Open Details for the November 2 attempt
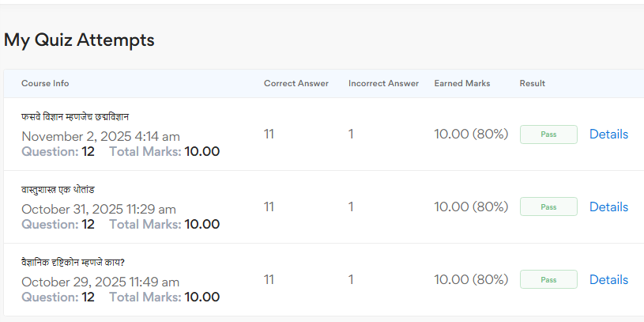Viewport: 644px width, 322px height. [x=608, y=134]
